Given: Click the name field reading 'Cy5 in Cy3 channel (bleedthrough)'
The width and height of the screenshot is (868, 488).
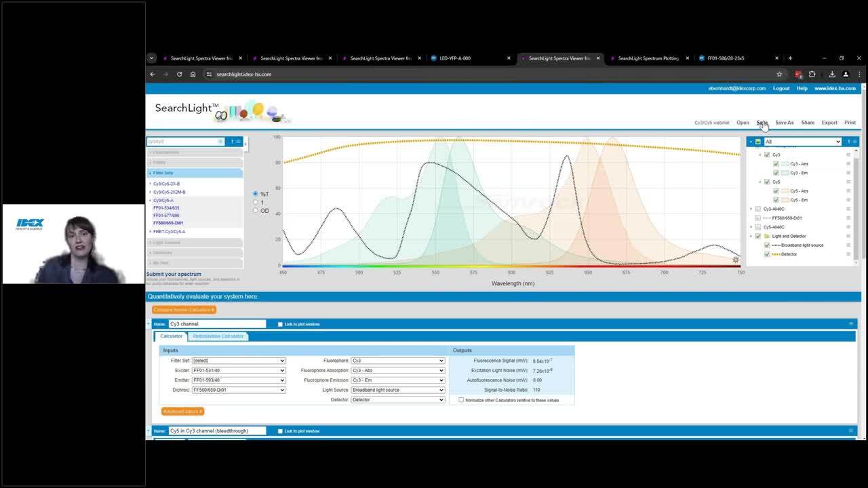Looking at the screenshot, I should (216, 430).
